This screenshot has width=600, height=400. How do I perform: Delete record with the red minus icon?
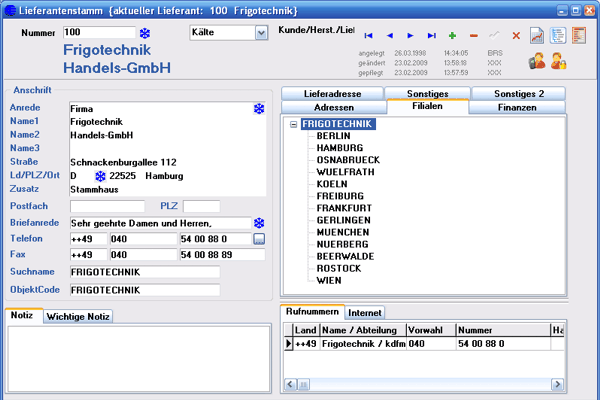pos(473,36)
